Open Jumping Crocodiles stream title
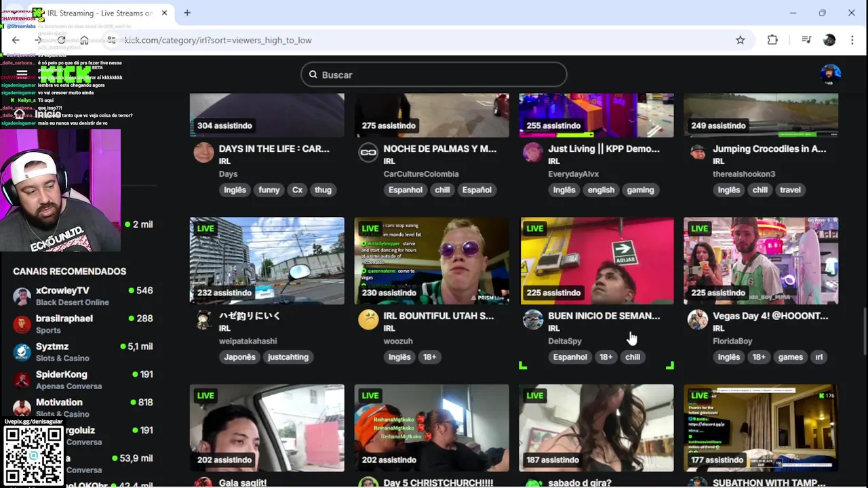The width and height of the screenshot is (868, 488). pyautogui.click(x=769, y=148)
